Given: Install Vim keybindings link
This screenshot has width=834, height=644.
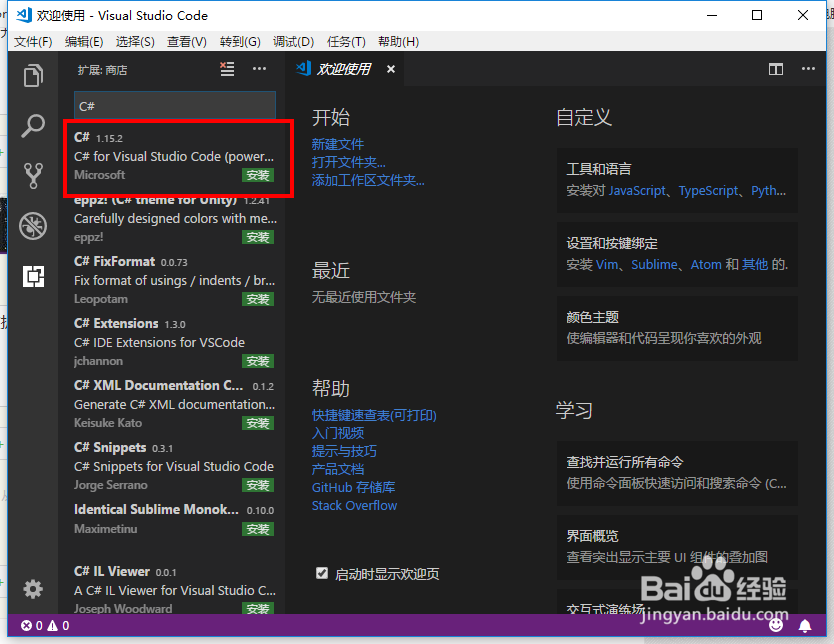Looking at the screenshot, I should pyautogui.click(x=607, y=264).
